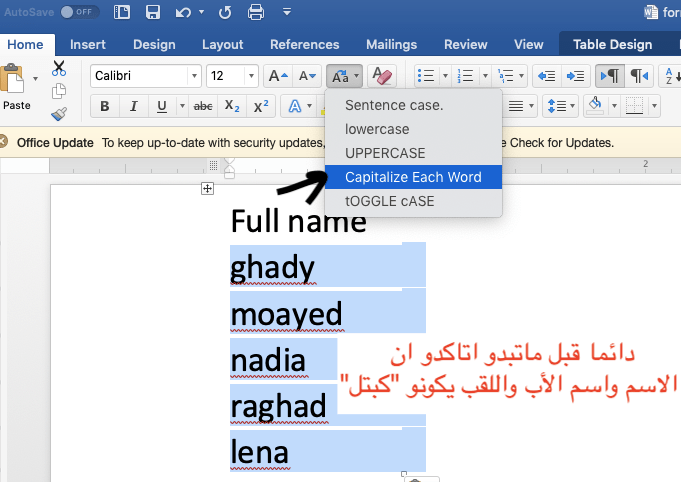This screenshot has height=482, width=681.
Task: Click the Shading paint bucket color
Action: [x=594, y=107]
